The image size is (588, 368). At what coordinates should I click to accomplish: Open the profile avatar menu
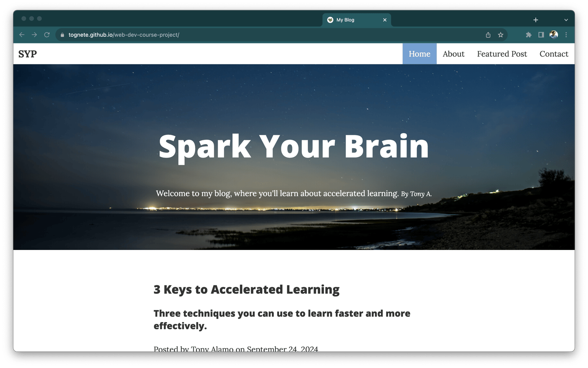pos(554,35)
